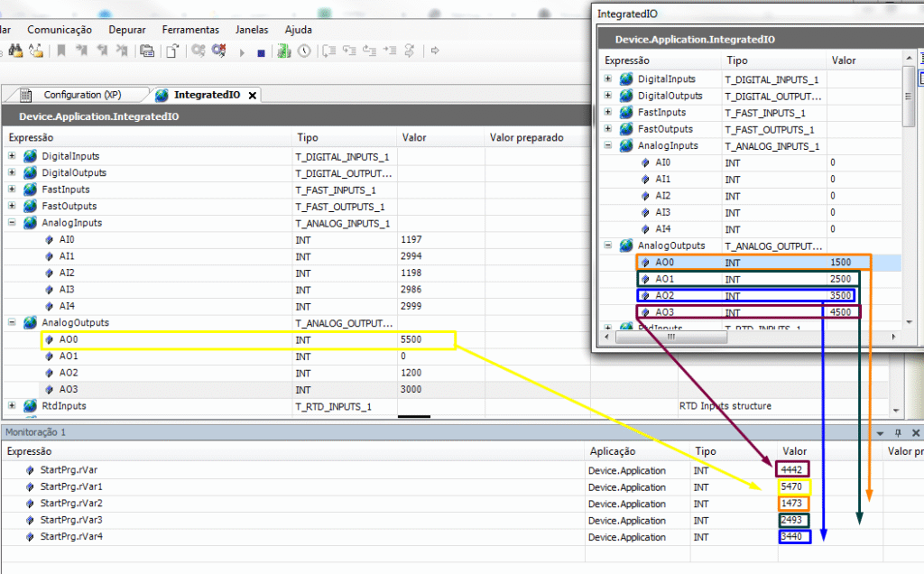Close the IntegratedIO tab
The width and height of the screenshot is (924, 574).
tap(253, 95)
